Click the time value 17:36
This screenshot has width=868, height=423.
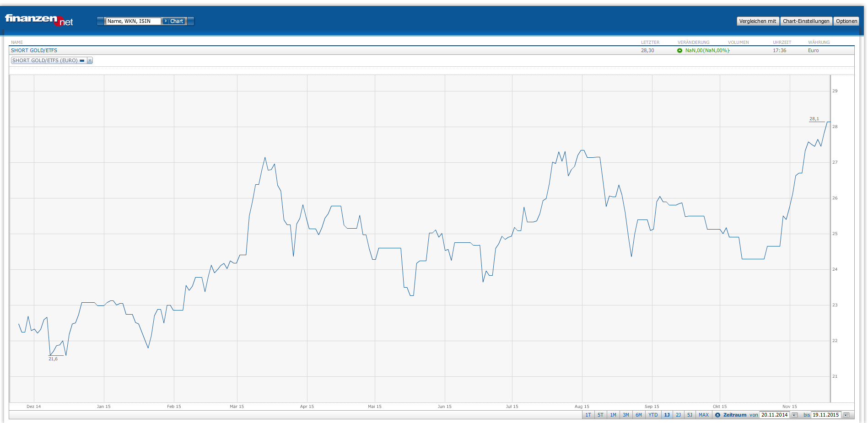tap(779, 51)
